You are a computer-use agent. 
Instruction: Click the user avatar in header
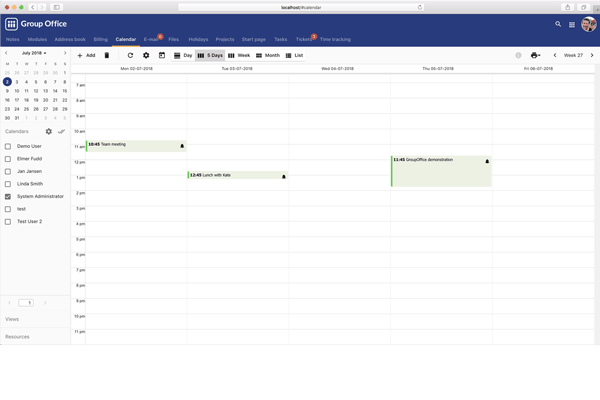pos(589,24)
